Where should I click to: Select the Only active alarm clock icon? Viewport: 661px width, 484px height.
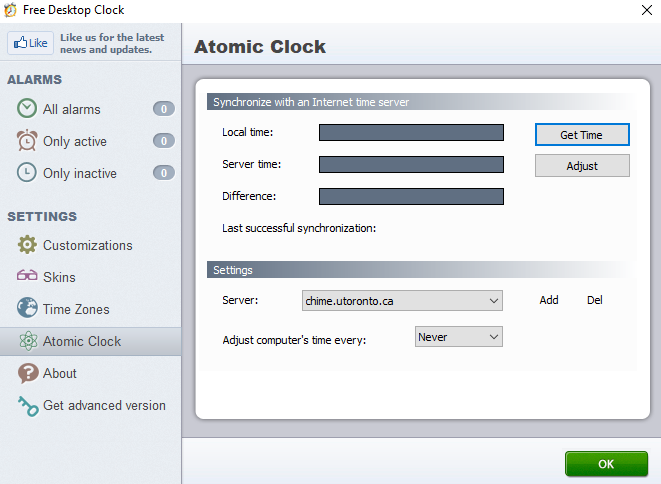pyautogui.click(x=27, y=140)
